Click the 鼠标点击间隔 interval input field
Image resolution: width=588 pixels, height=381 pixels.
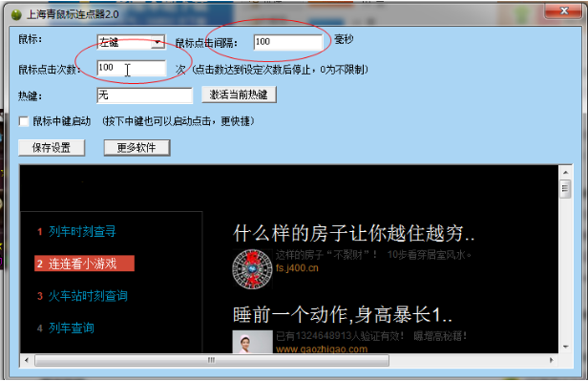pos(288,42)
